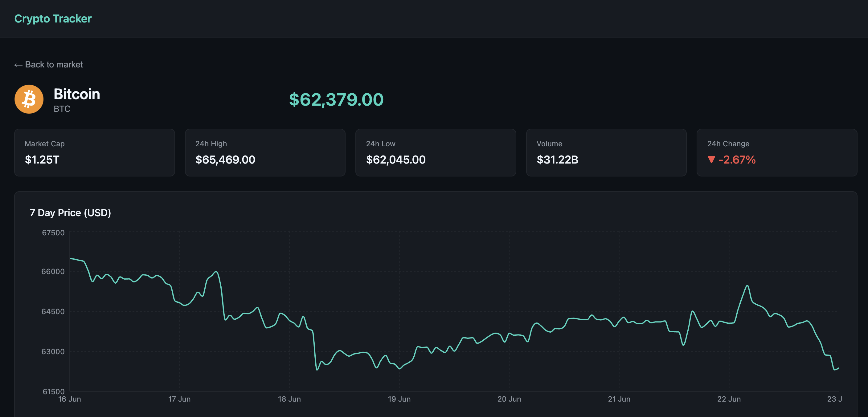Click the red down-triangle change icon
This screenshot has width=868, height=417.
[x=711, y=160]
